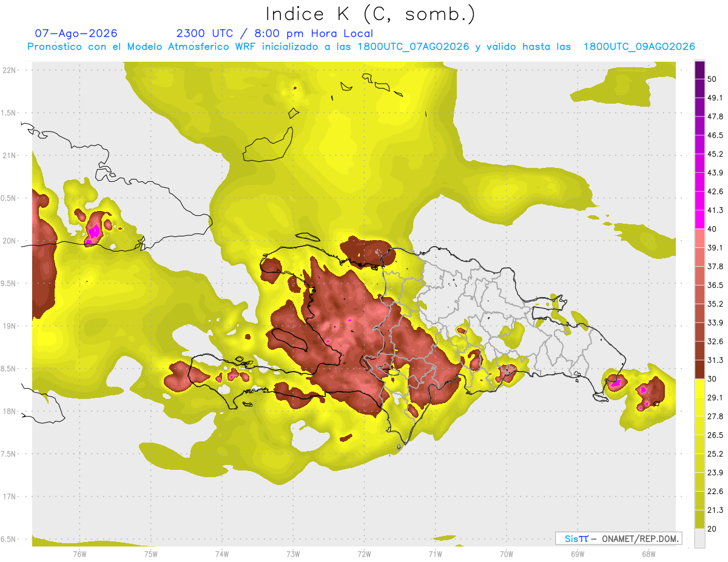Screen dimensions: 728x562
Task: Click longitude label '72W'
Action: pos(364,554)
